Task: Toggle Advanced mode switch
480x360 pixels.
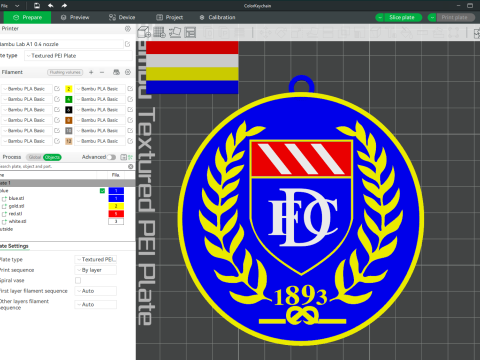Action: pos(111,157)
